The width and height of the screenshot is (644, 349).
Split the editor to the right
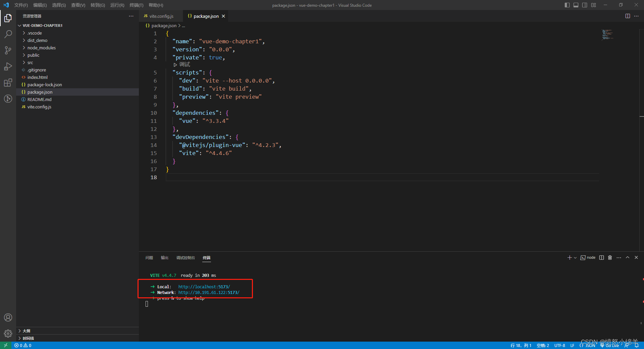(628, 16)
